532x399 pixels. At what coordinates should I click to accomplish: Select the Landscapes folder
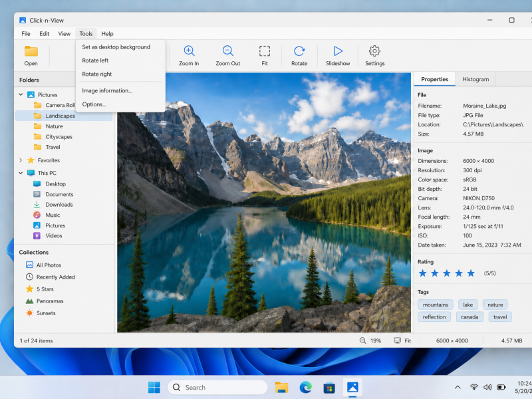(x=64, y=116)
